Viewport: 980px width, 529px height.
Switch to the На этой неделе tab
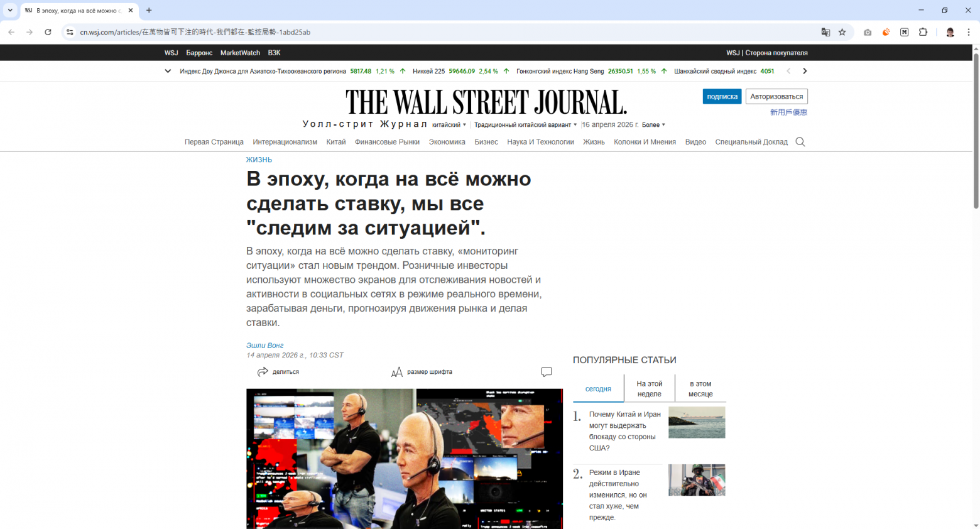coord(648,388)
